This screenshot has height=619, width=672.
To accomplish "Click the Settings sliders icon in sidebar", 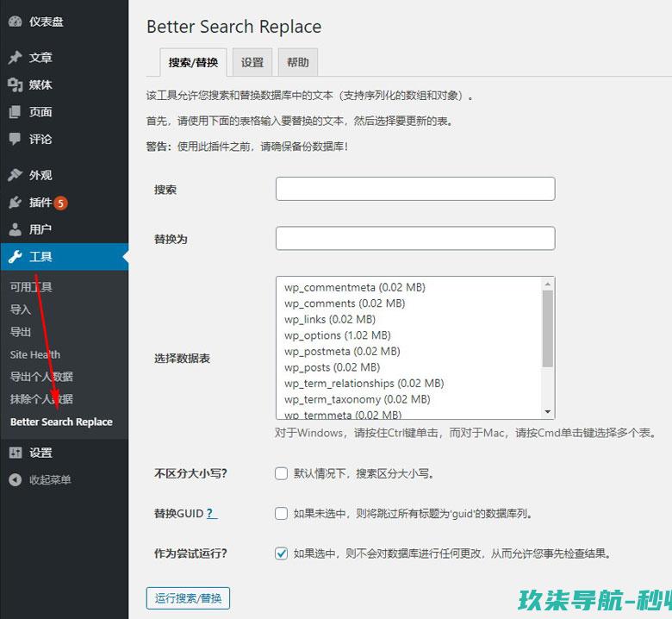I will tap(15, 453).
